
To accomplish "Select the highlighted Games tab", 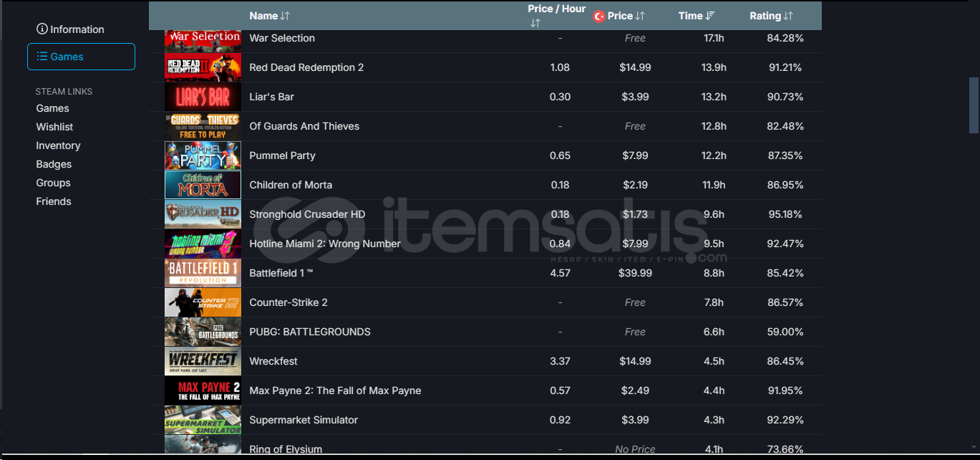I will tap(81, 57).
